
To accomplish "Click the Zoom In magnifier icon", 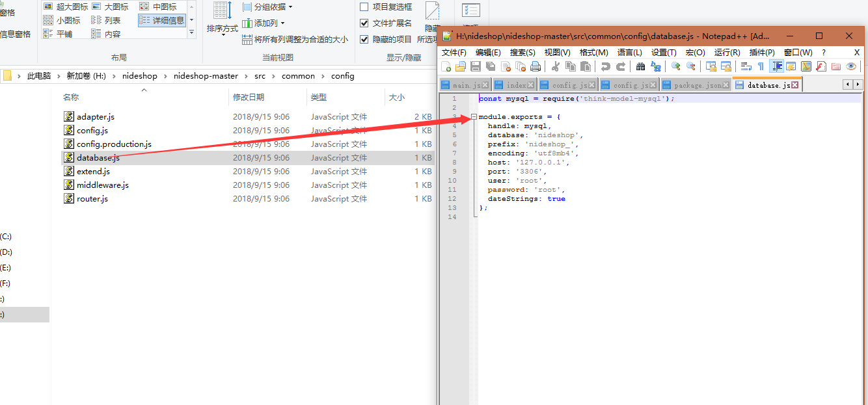I will (676, 66).
